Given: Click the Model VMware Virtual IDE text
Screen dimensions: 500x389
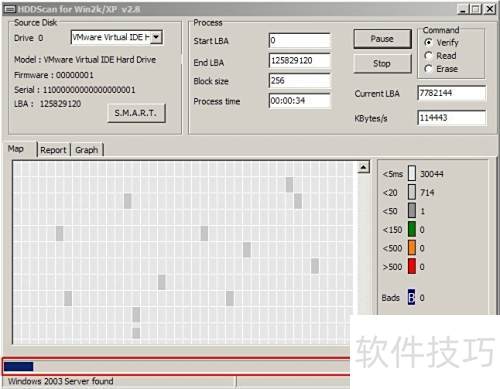Looking at the screenshot, I should click(85, 60).
